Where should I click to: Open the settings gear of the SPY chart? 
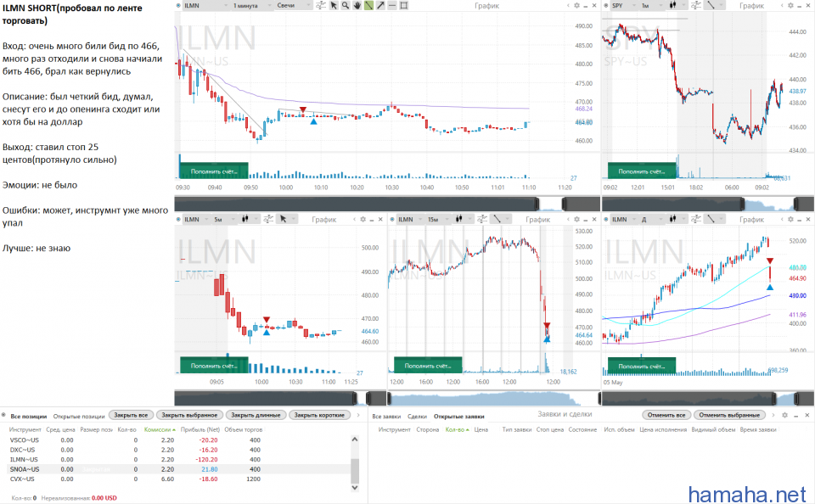coord(790,5)
